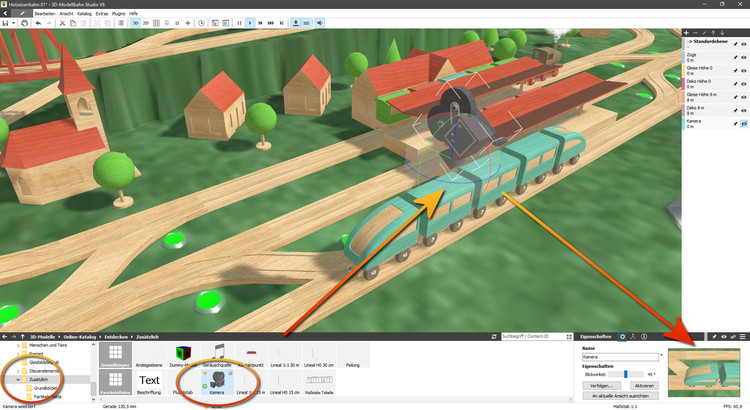The height and width of the screenshot is (410, 750).
Task: Select the Kamera layer row
Action: pos(716,123)
